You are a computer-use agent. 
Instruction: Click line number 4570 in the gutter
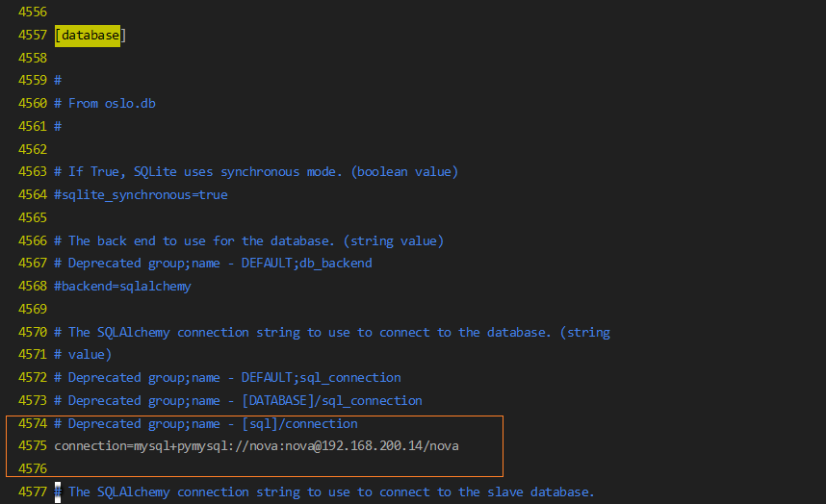pyautogui.click(x=33, y=332)
